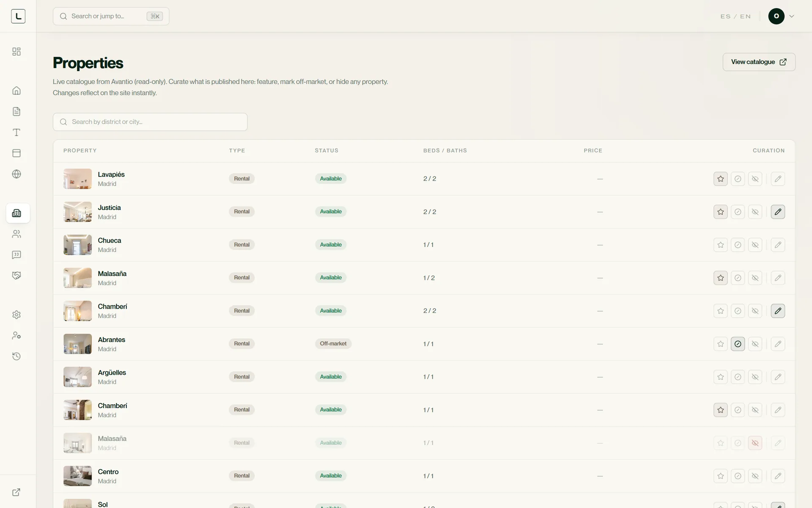Focus the Search by district or city field
Screen dimensions: 812x508
150,122
